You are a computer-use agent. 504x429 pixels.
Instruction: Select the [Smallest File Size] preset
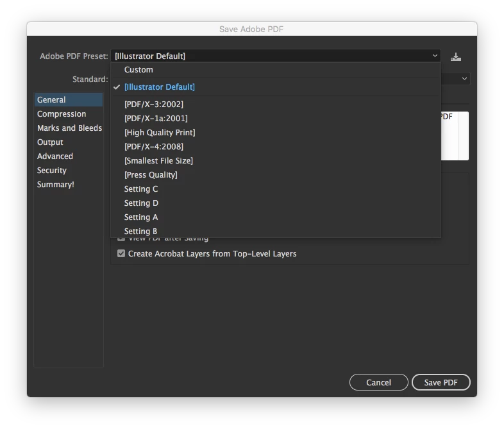coord(276,161)
